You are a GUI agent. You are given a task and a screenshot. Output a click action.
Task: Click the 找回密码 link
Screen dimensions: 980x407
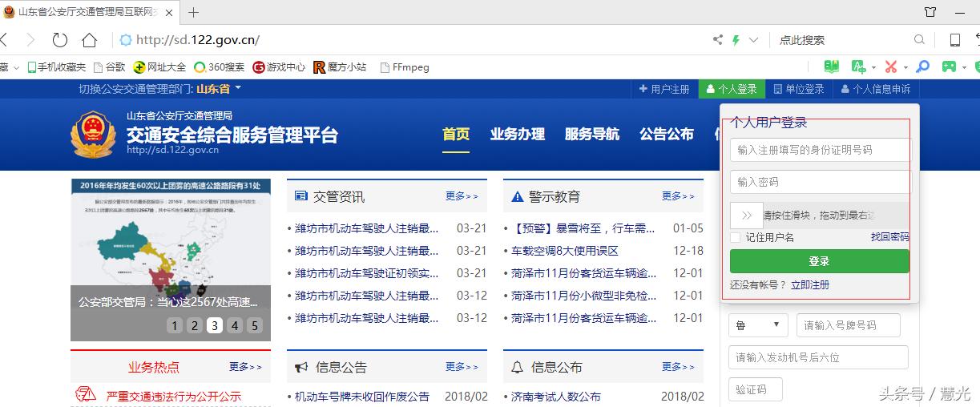click(890, 237)
